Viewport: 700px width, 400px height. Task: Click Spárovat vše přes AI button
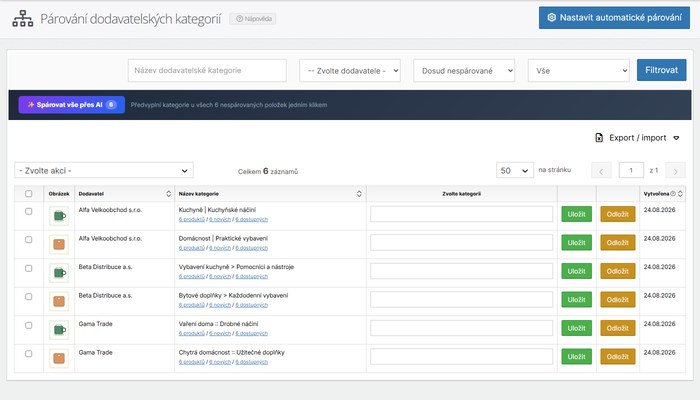click(x=71, y=105)
